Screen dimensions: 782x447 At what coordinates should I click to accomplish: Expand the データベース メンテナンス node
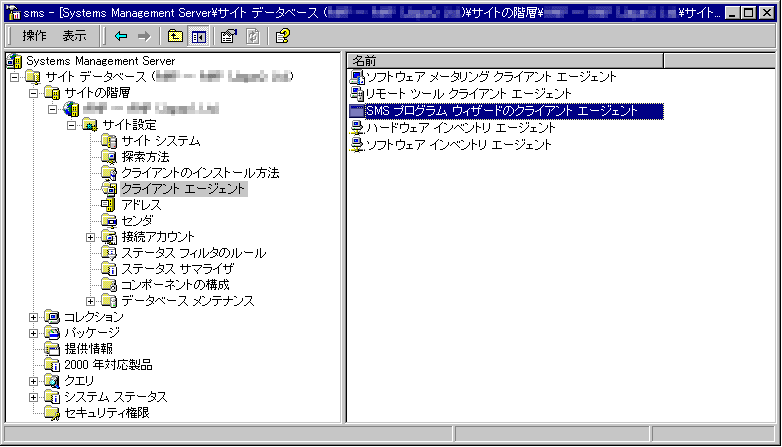point(90,301)
